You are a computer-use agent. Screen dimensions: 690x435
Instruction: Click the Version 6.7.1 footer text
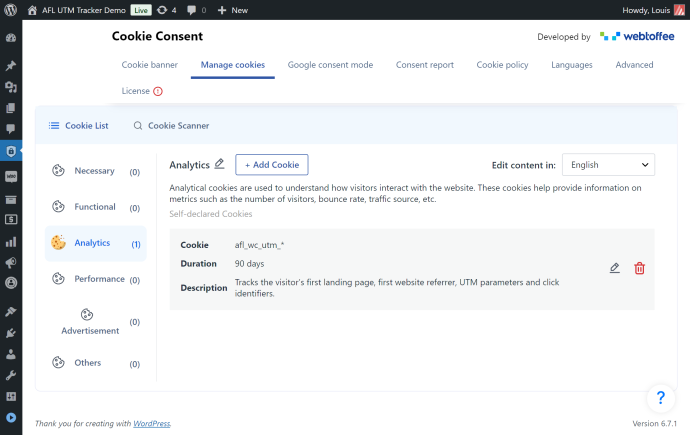point(654,424)
